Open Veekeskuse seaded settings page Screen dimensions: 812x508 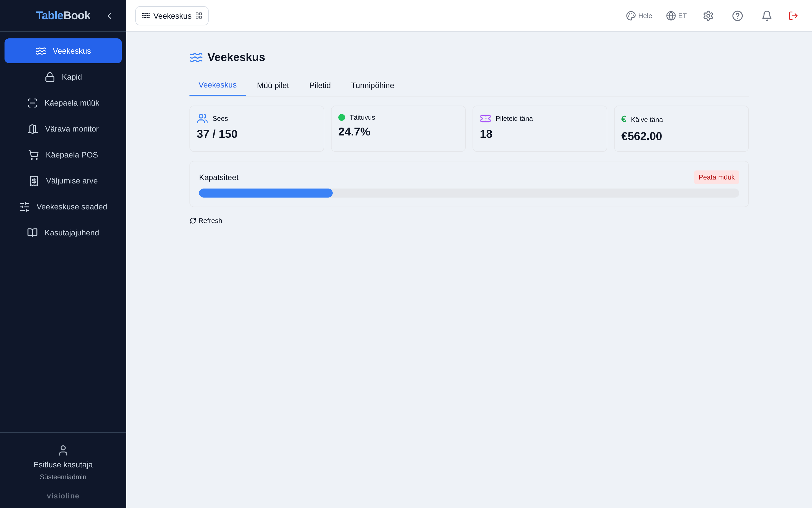tap(63, 207)
